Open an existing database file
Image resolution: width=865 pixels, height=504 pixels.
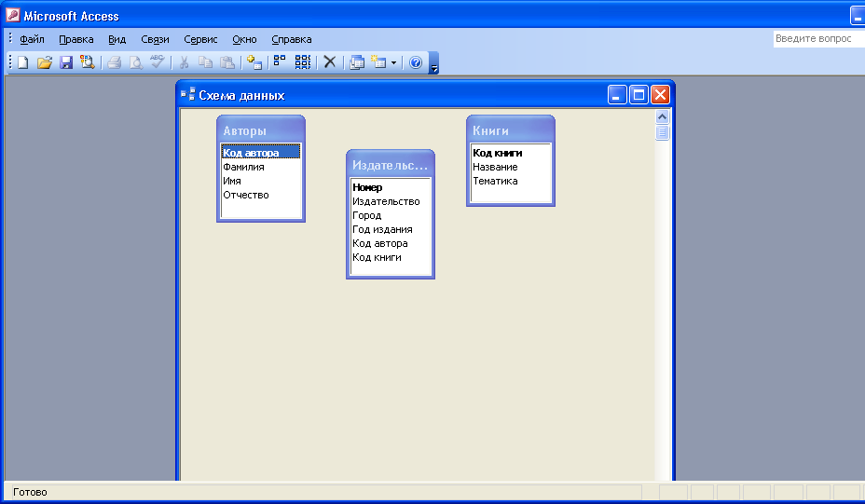point(44,62)
